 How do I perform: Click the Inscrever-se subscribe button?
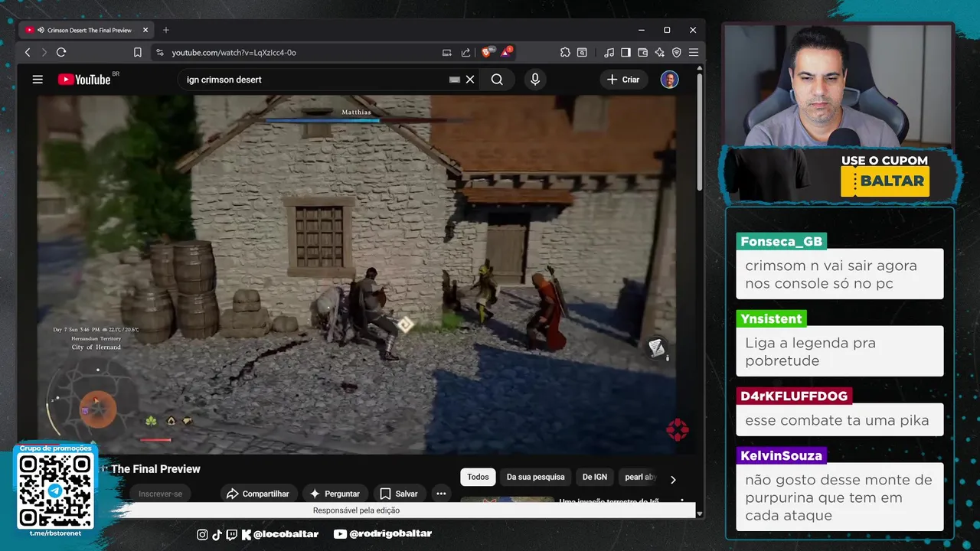coord(160,494)
